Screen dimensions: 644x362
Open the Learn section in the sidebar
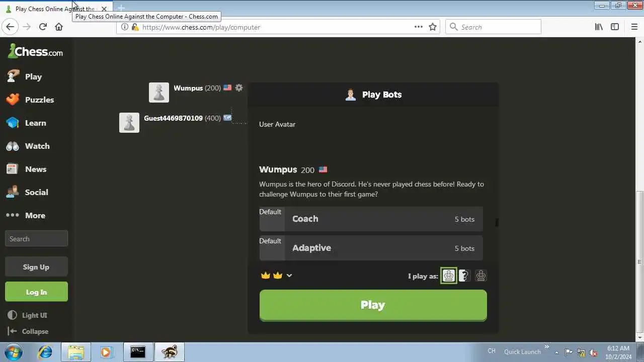click(26, 123)
